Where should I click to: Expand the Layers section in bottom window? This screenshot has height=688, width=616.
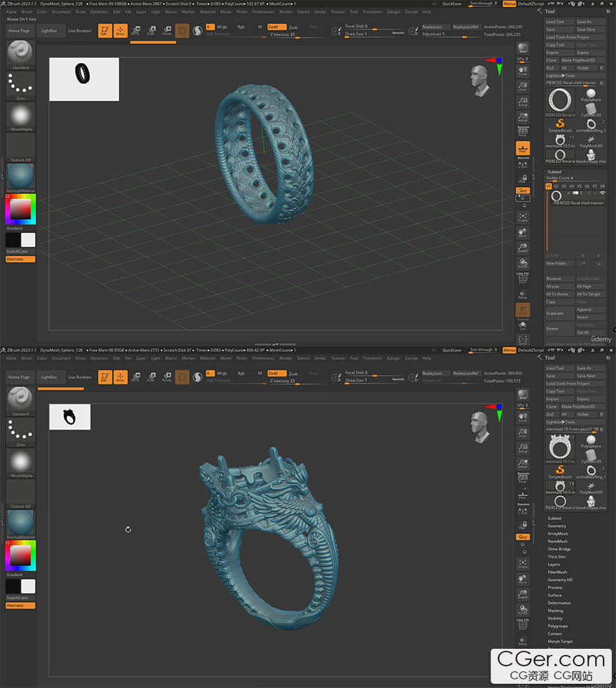pos(554,564)
